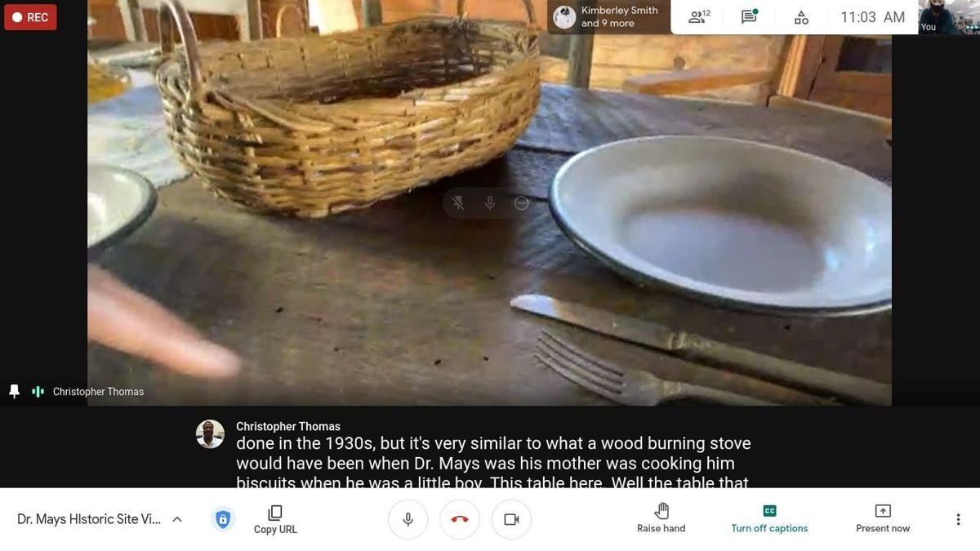Expand the Kimberley Smith and 9 more list
The width and height of the screenshot is (980, 551).
coord(608,17)
